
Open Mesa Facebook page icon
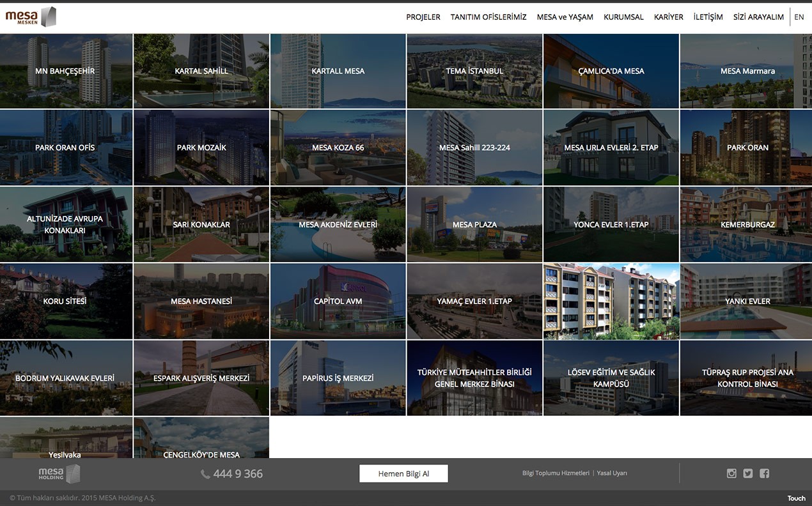point(765,473)
